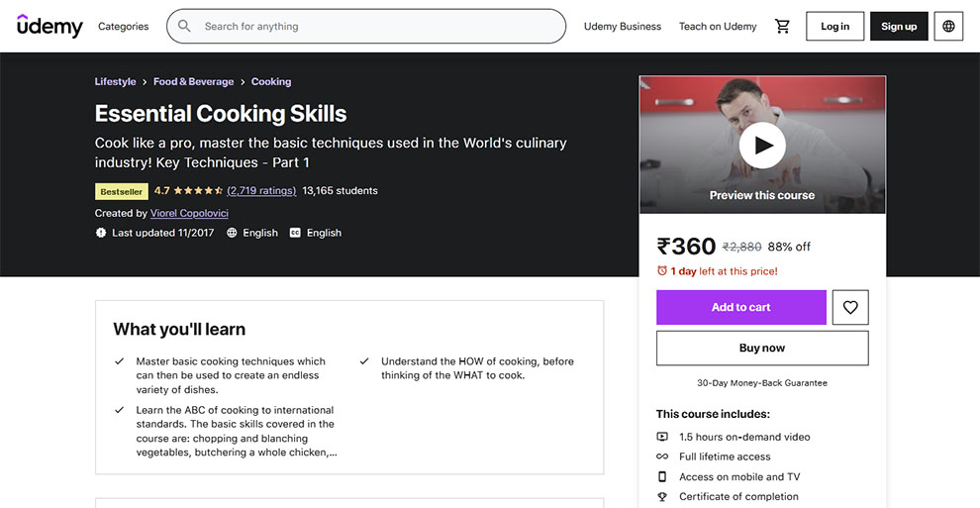Go to Food & Beverage breadcrumb

(x=194, y=82)
